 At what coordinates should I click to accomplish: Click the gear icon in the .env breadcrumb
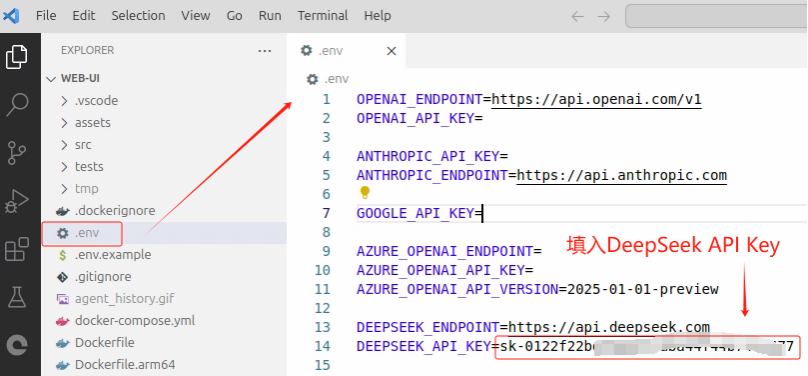click(x=312, y=79)
